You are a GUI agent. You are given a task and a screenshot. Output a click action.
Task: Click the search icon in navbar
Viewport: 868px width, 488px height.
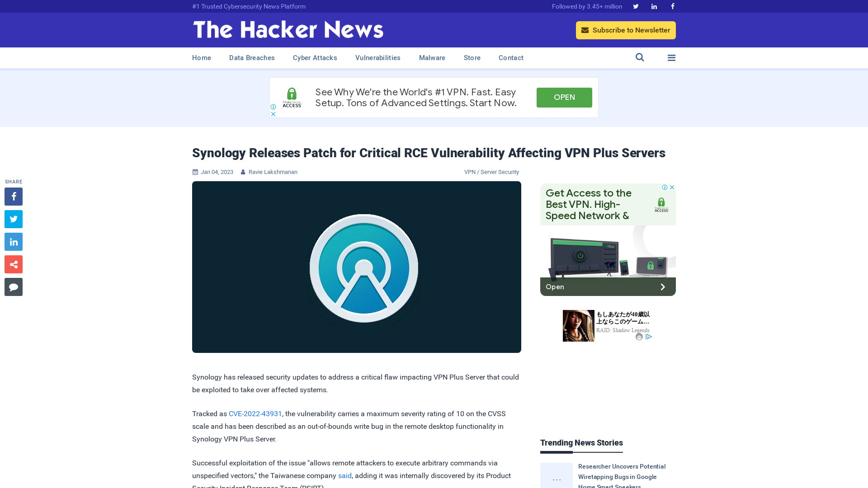pos(640,57)
